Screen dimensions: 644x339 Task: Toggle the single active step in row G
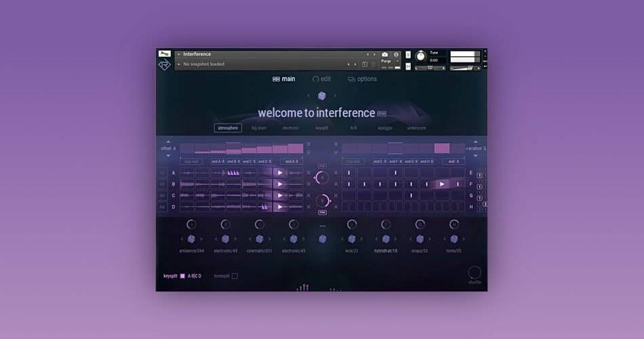click(411, 195)
